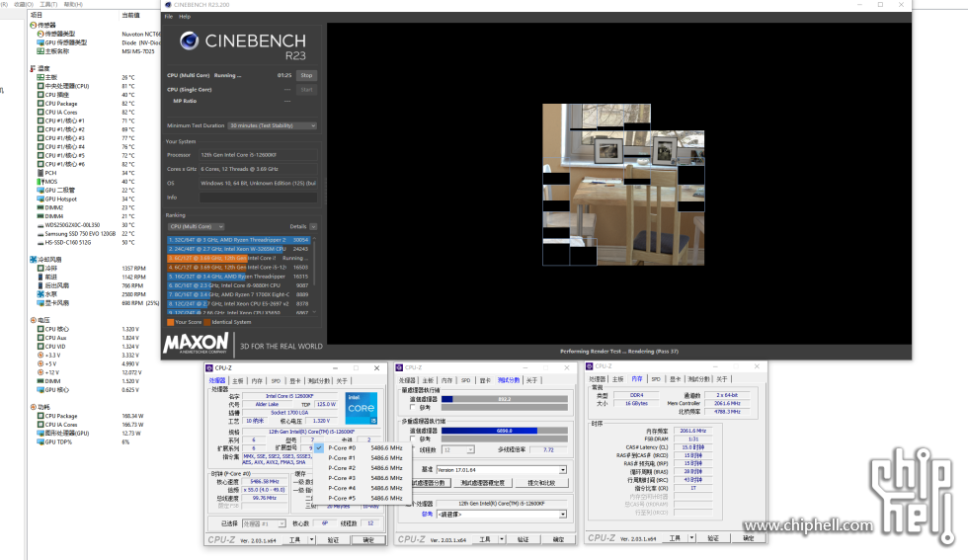
Task: Click the multi-thread score bar showing 6898.8
Action: (505, 431)
